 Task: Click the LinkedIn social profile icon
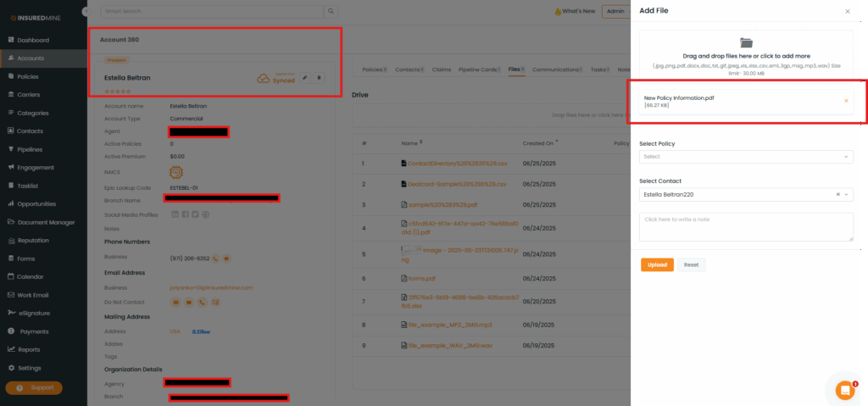(x=175, y=214)
